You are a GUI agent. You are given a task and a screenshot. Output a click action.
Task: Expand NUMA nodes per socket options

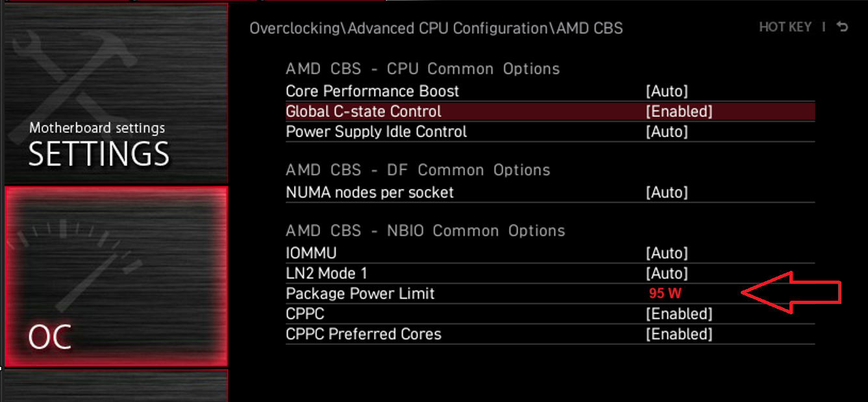tap(666, 193)
